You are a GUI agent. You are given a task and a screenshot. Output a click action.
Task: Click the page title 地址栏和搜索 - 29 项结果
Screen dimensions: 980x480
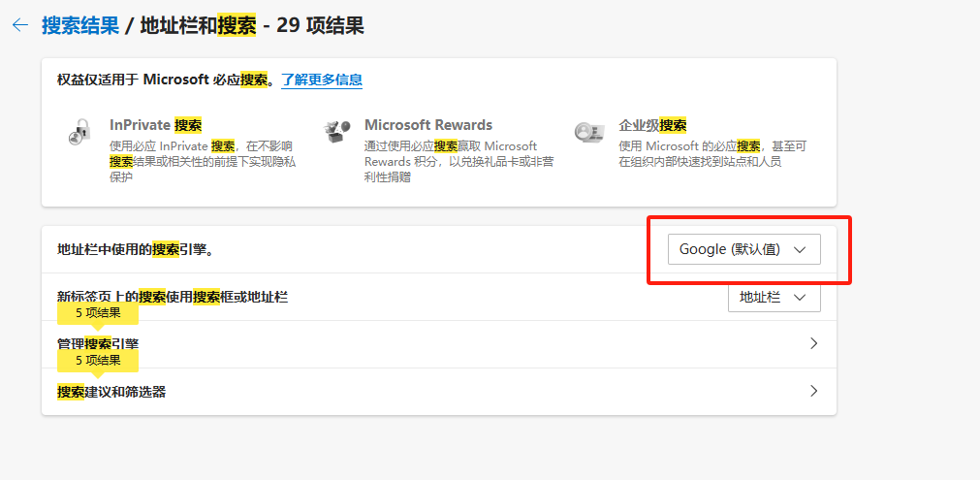(x=252, y=25)
